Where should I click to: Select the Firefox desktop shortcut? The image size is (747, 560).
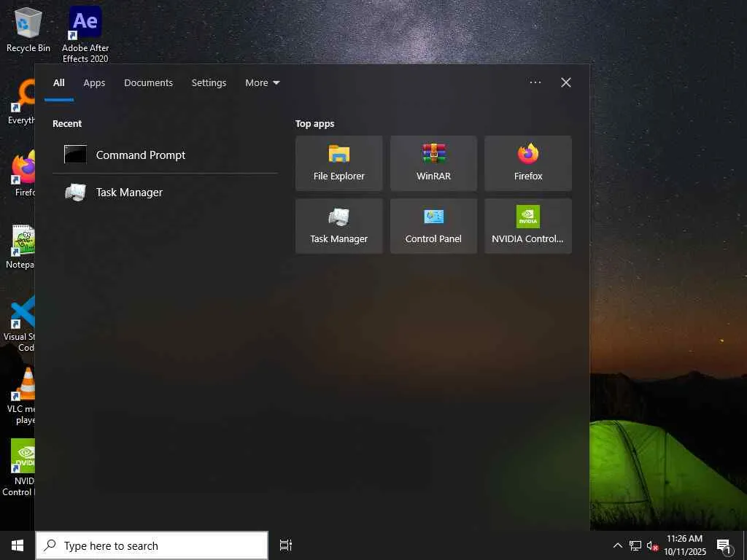pyautogui.click(x=23, y=174)
